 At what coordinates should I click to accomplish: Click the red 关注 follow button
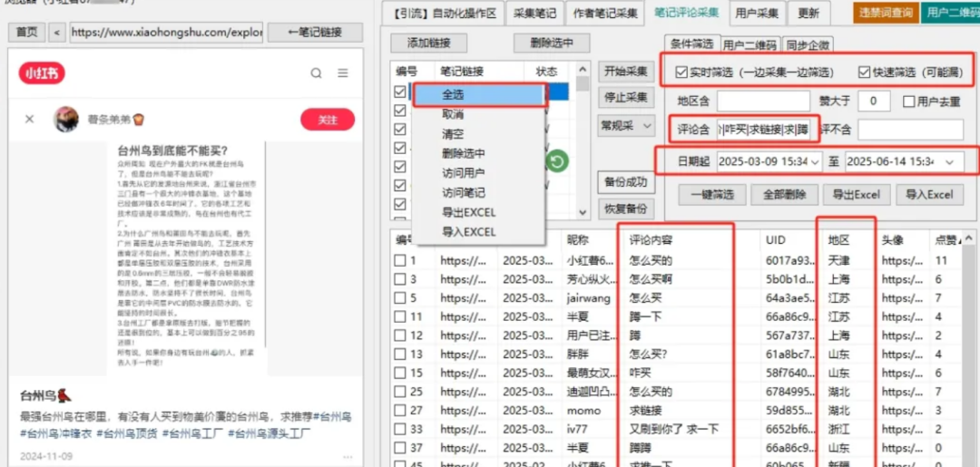328,120
